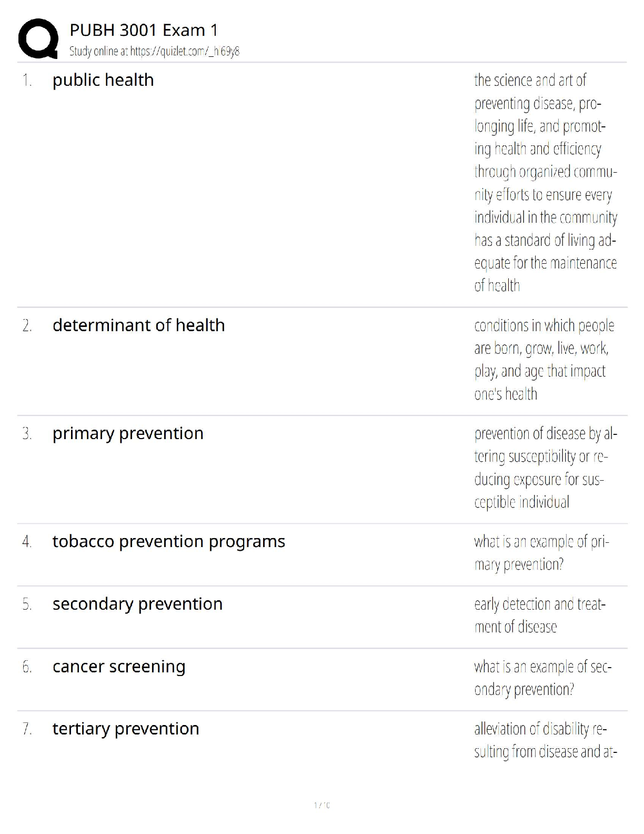644x834 pixels.
Task: Select the 'secondary prevention' term
Action: (x=137, y=604)
